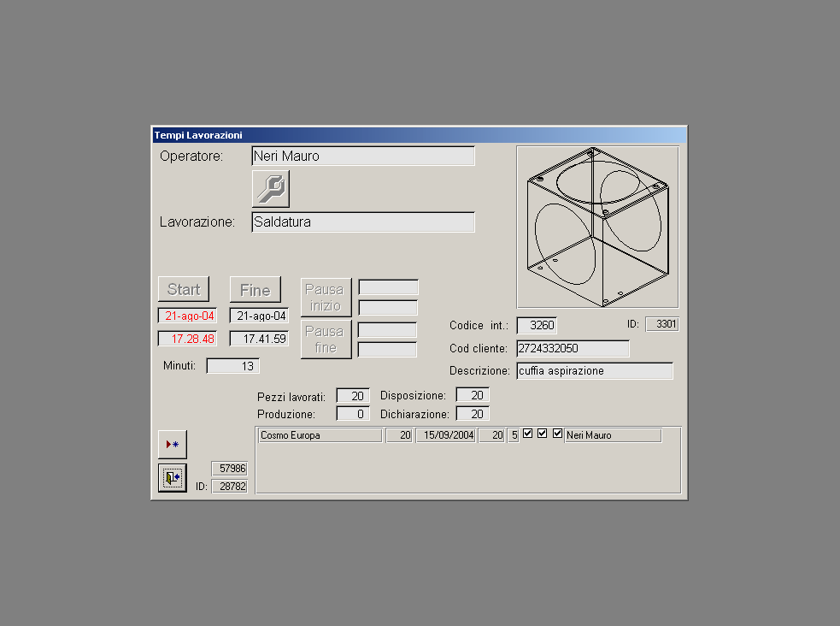Screen dimensions: 840x626
Task: Toggle the checkbox next to Neri Mauro row field
Action: tap(557, 434)
